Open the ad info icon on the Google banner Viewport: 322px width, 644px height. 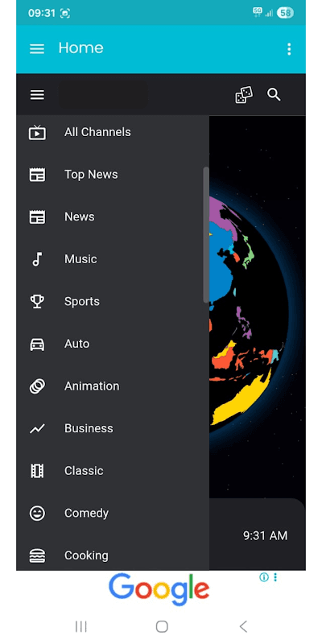pyautogui.click(x=264, y=577)
